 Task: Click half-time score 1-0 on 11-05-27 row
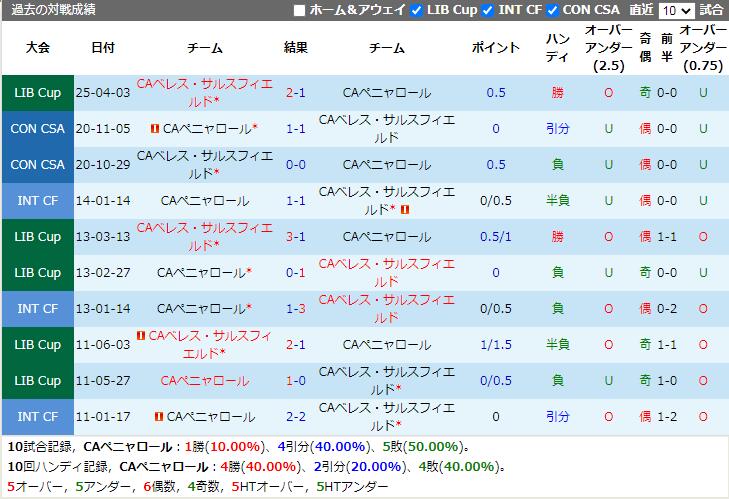coord(667,380)
